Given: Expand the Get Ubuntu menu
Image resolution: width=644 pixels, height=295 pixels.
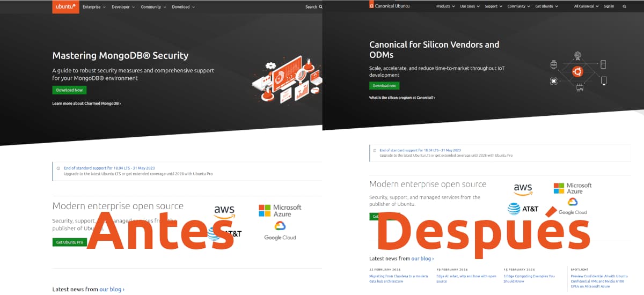Looking at the screenshot, I should coord(547,6).
